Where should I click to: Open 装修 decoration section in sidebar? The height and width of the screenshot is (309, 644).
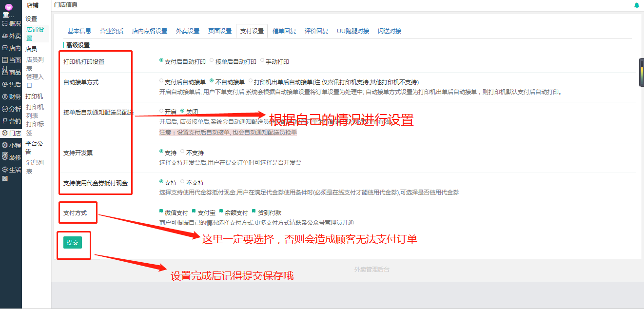(x=11, y=157)
